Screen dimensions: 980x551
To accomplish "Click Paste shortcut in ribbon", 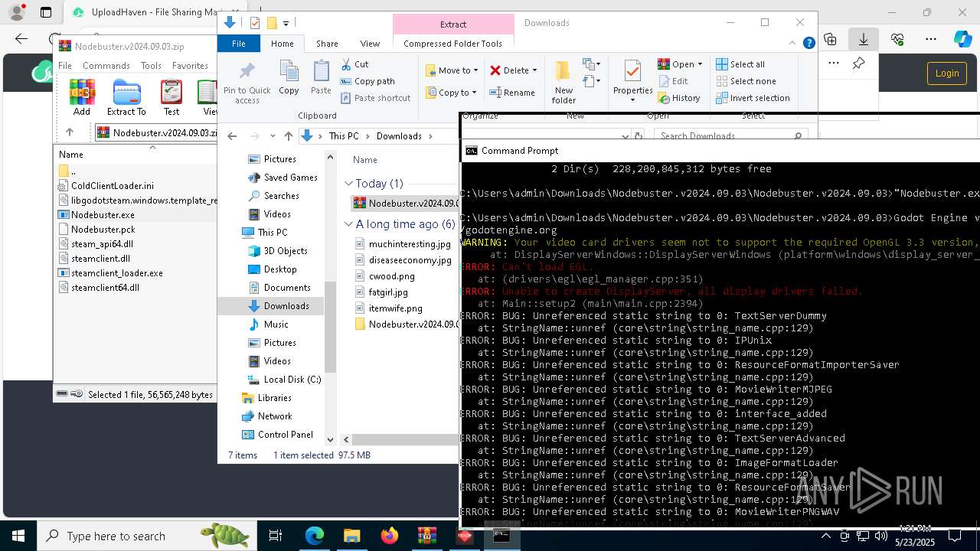I will (375, 98).
